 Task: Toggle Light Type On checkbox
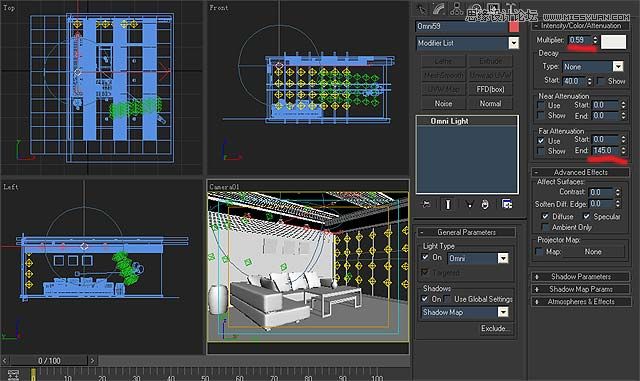[425, 257]
